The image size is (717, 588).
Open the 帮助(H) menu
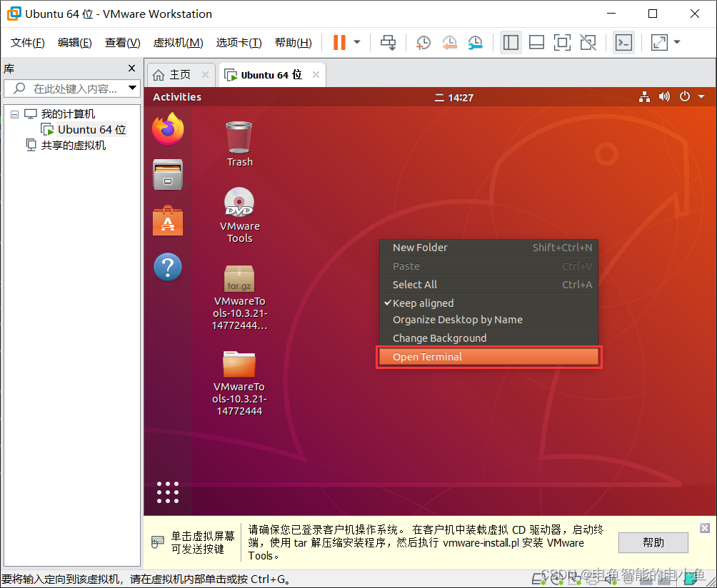pos(293,43)
